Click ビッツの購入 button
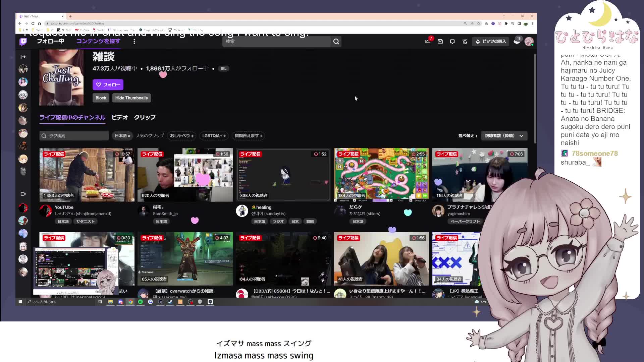Image resolution: width=644 pixels, height=362 pixels. point(491,42)
